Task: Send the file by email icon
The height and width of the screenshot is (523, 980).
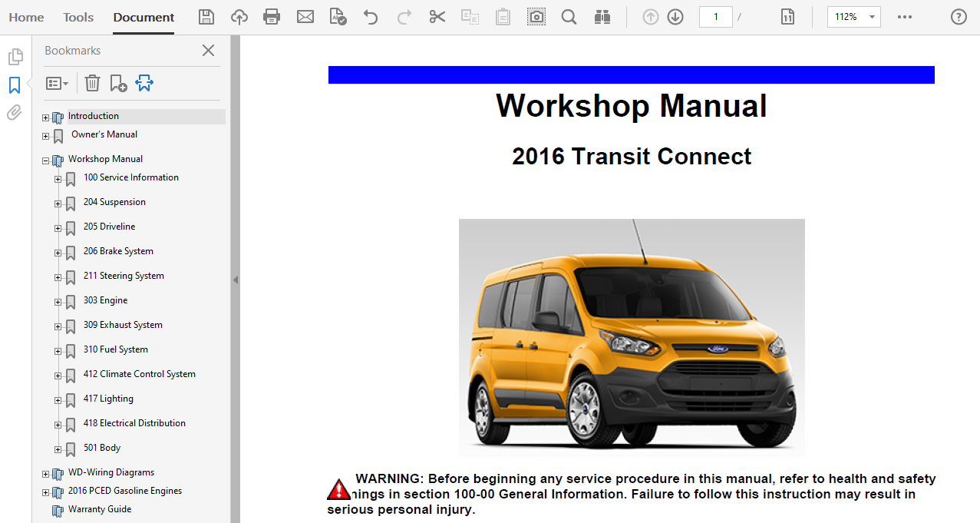Action: pyautogui.click(x=305, y=17)
